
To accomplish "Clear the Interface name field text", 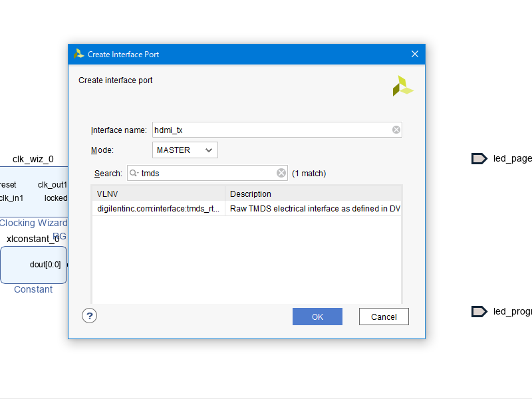I will pos(396,130).
